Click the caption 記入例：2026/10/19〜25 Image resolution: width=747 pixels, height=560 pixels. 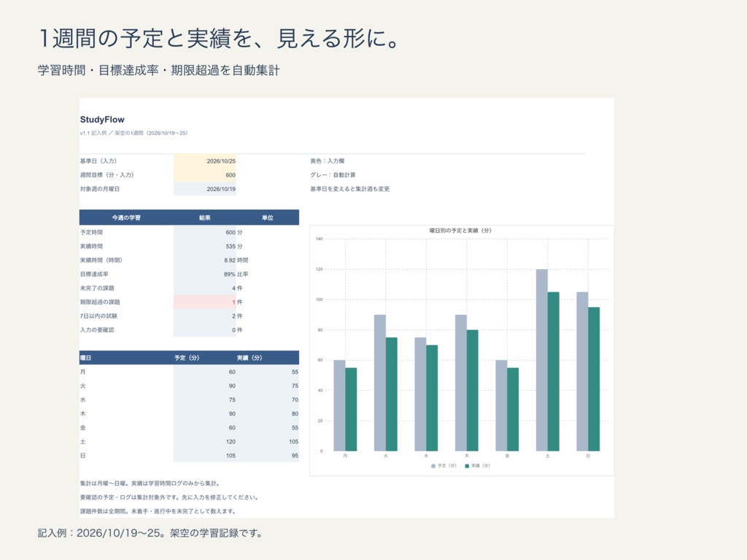coord(150,533)
